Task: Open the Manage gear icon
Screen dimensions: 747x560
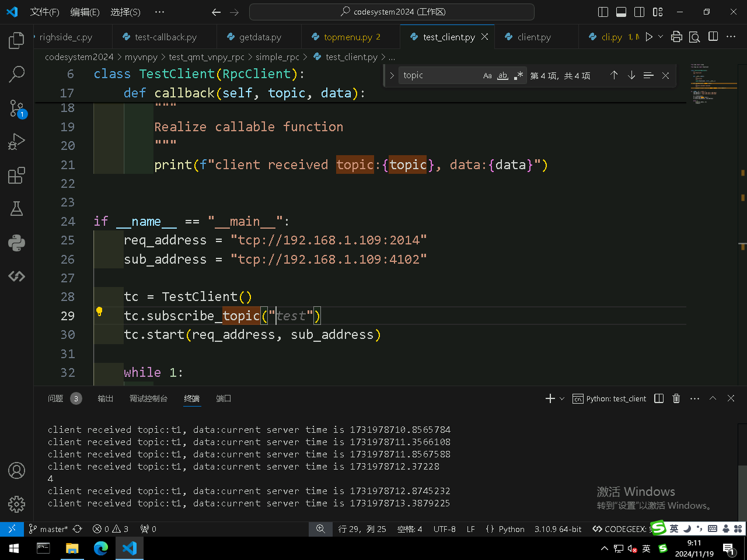Action: (x=16, y=504)
